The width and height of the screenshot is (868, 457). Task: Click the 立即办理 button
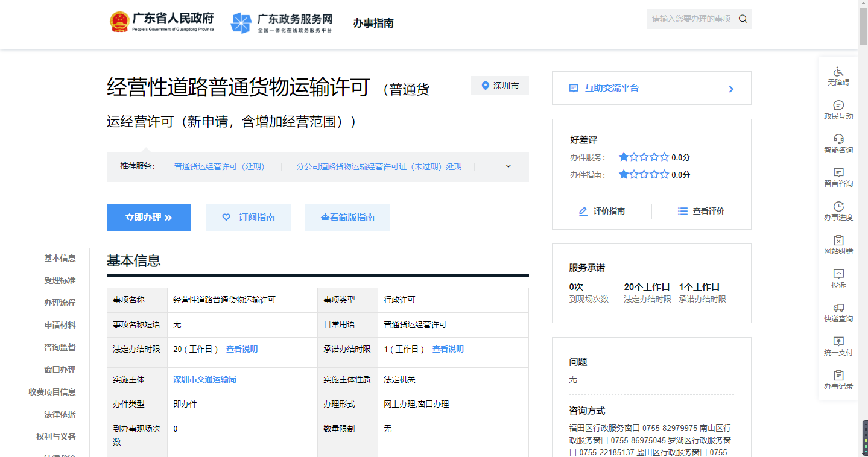coord(148,218)
